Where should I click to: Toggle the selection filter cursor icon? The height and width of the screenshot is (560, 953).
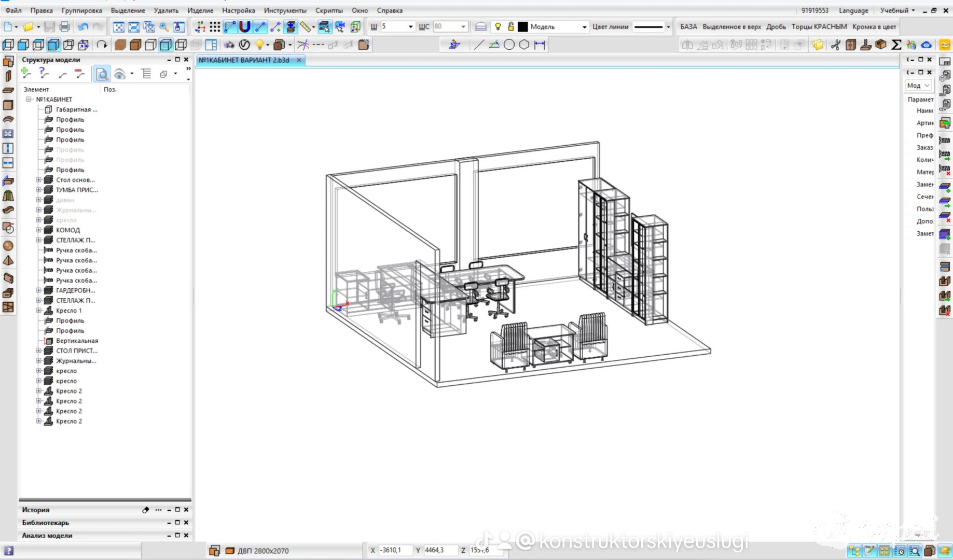[x=324, y=26]
